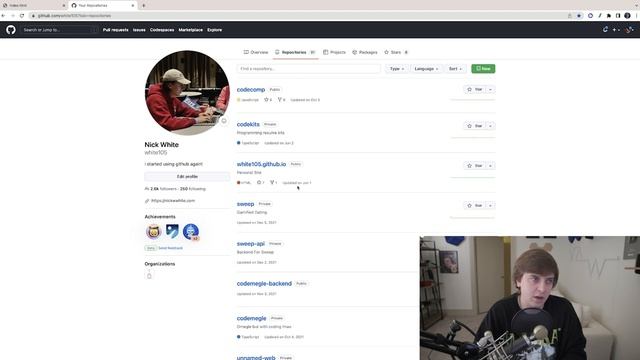Open the Sort dropdown
This screenshot has height=360, width=640.
(x=455, y=69)
